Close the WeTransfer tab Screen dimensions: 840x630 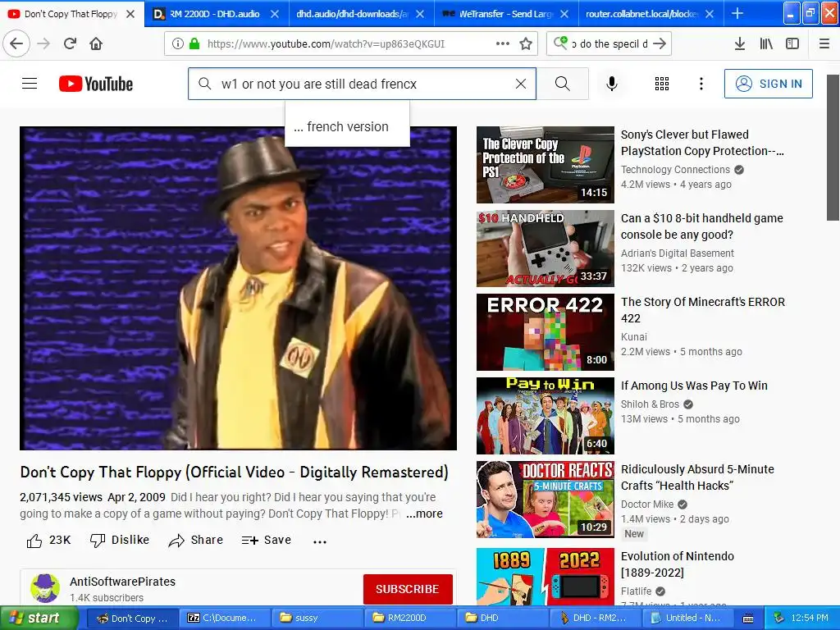click(564, 14)
